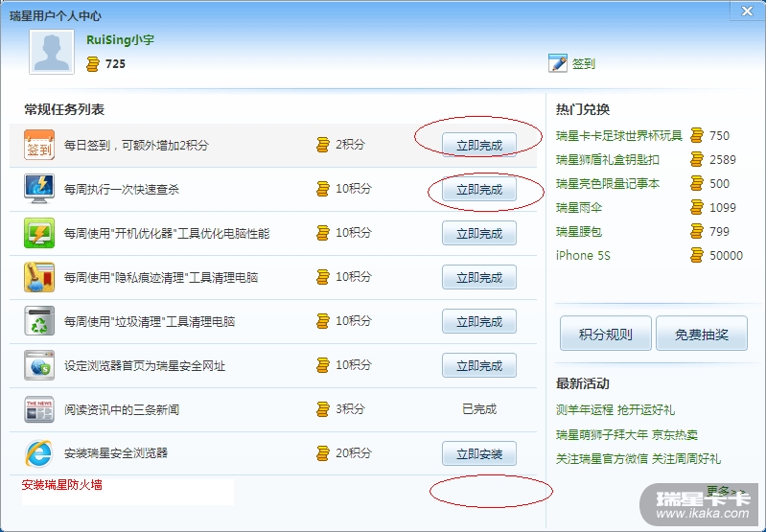Click the coin icon beside 3积分
The image size is (766, 532).
[323, 409]
